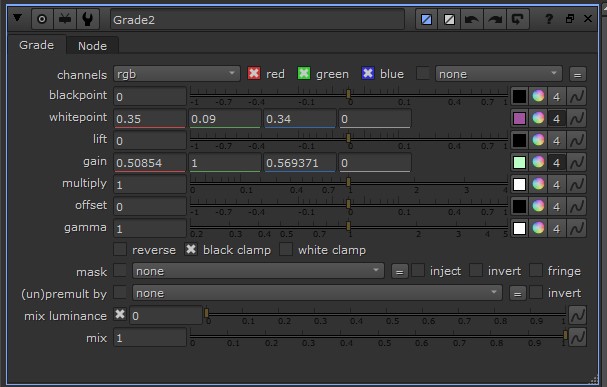Open the blackpoint color wheel
The height and width of the screenshot is (387, 607).
[x=538, y=96]
